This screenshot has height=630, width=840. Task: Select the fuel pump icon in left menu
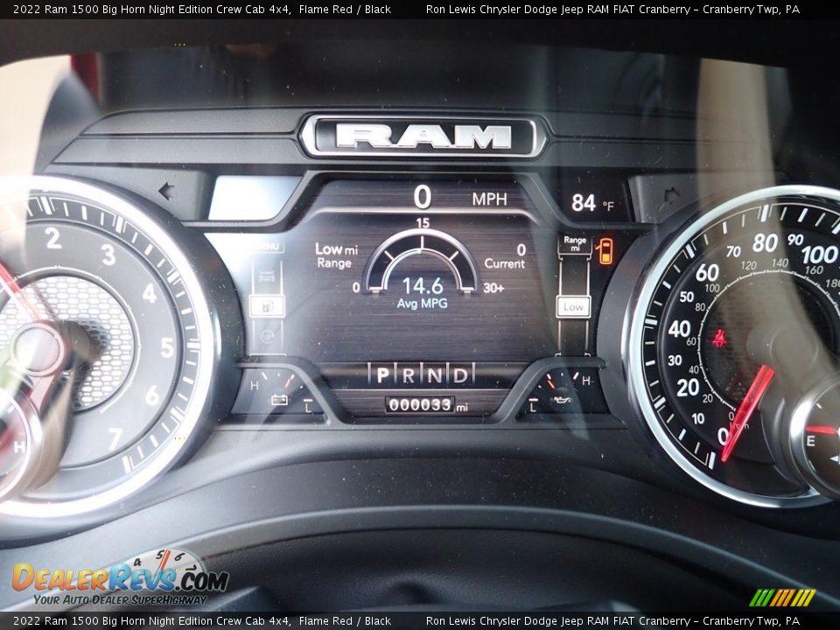point(266,305)
